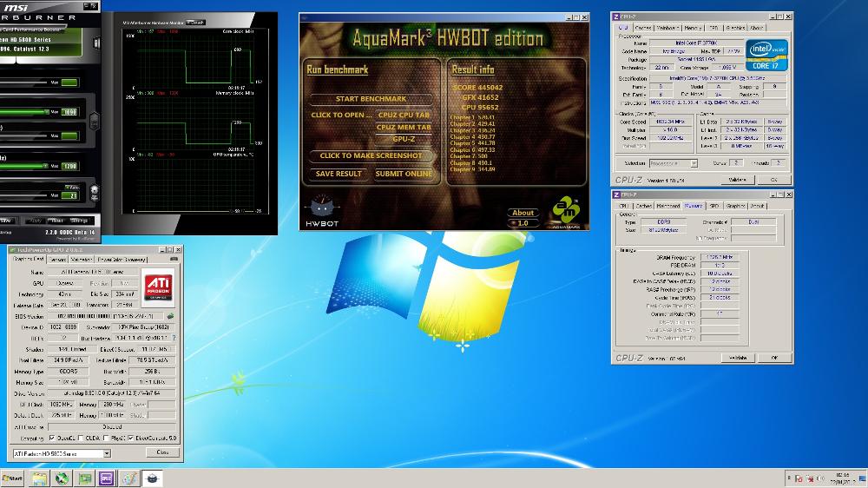Toggle PhysX checkbox in GPU-Z
The height and width of the screenshot is (488, 868).
coord(106,439)
